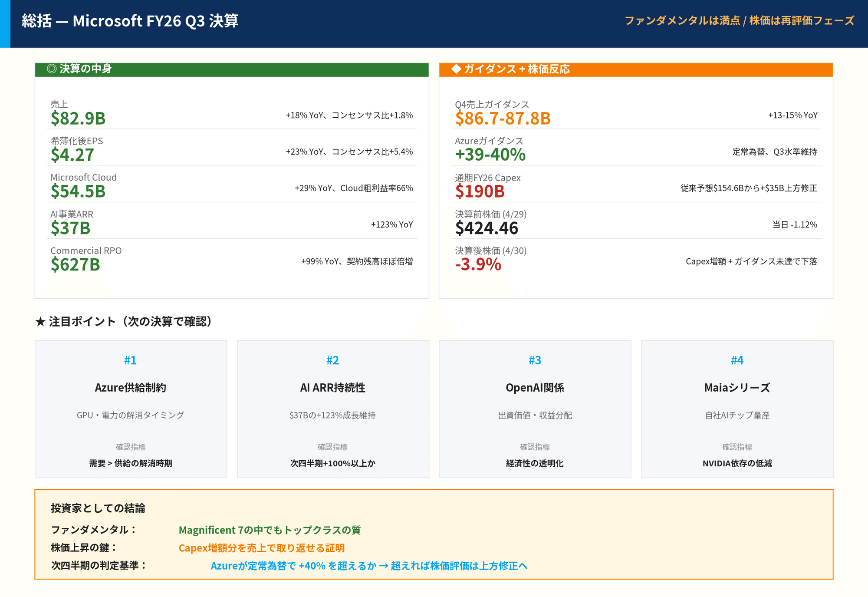
Task: Click the '#4' card number
Action: point(737,360)
